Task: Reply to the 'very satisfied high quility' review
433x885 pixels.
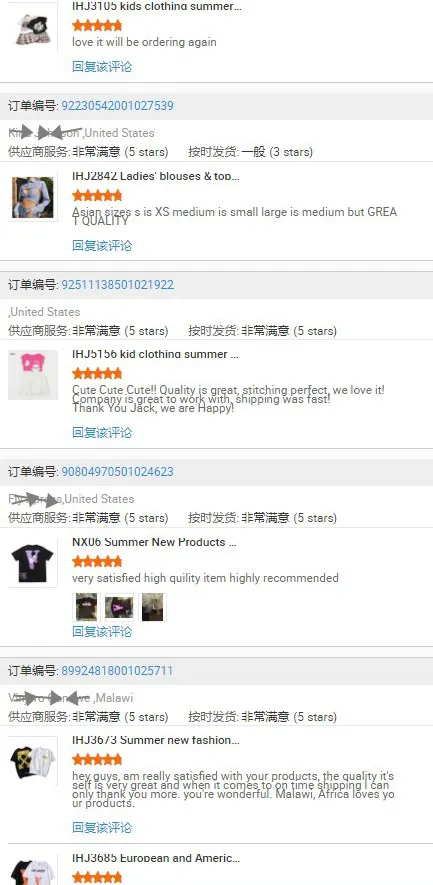Action: (102, 631)
